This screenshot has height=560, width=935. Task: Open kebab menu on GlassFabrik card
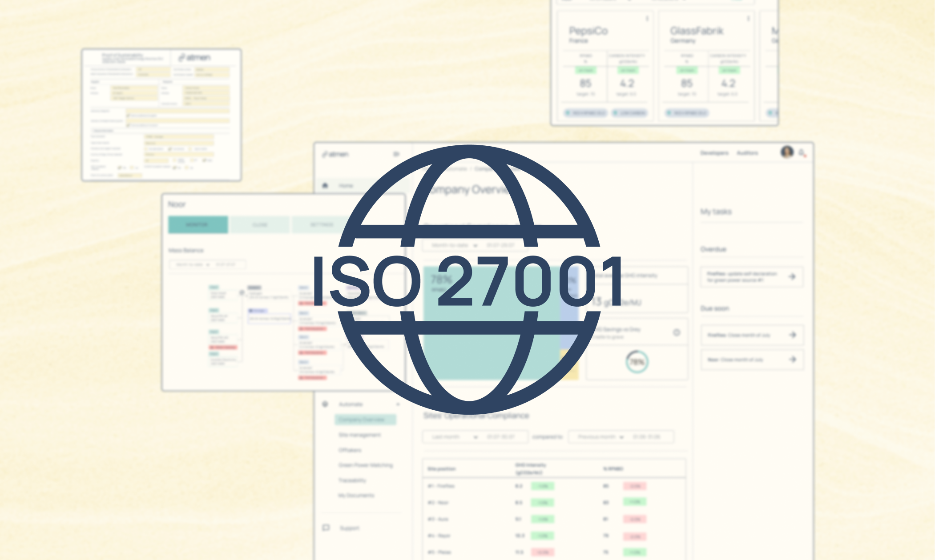pos(748,19)
